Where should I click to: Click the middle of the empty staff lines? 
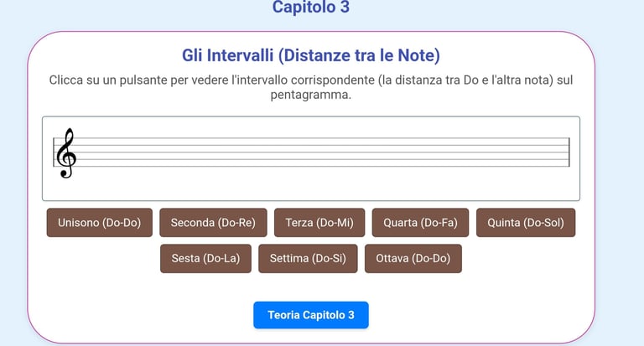point(320,152)
